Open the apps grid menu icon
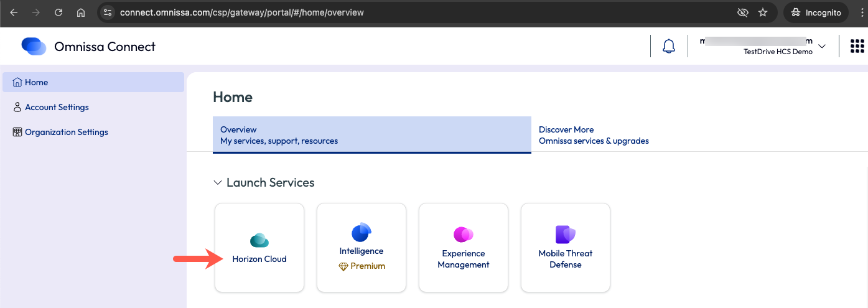The image size is (868, 308). click(x=857, y=47)
